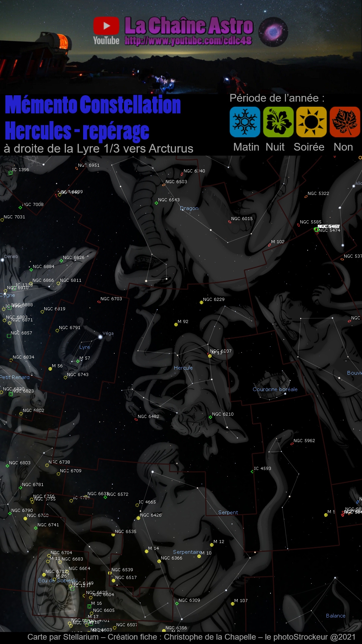Click the Hercules - repérage heading

click(77, 131)
